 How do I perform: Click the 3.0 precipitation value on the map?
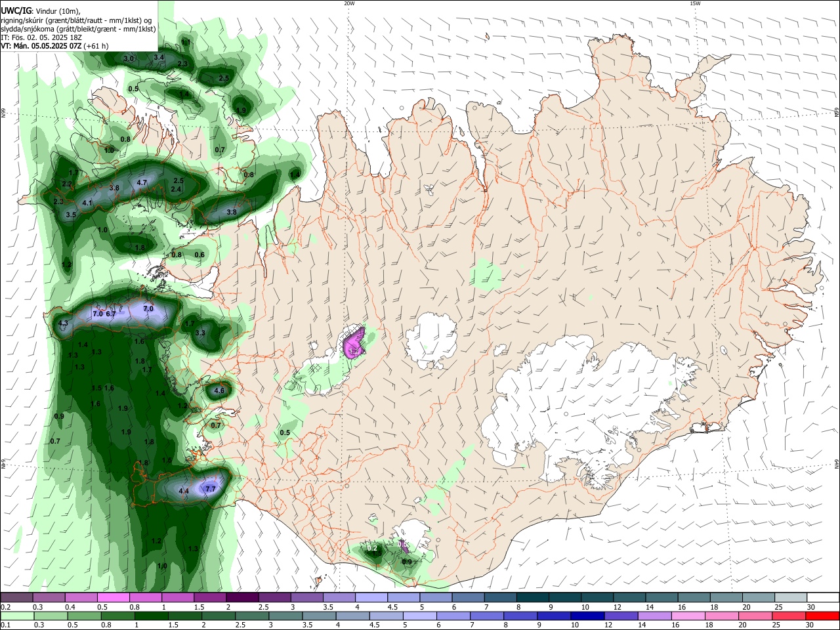(x=129, y=59)
